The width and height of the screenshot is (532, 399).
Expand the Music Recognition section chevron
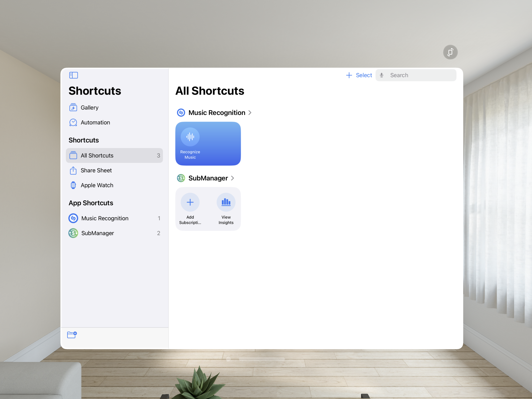click(x=250, y=113)
